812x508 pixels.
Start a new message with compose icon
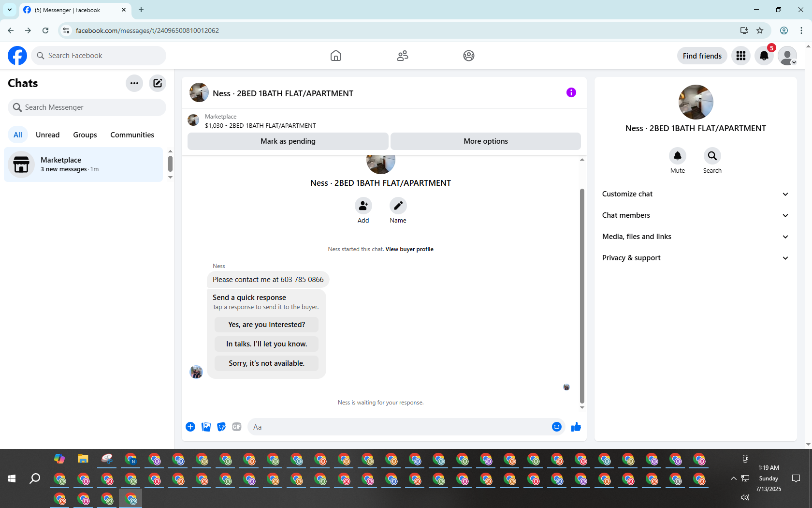[158, 83]
